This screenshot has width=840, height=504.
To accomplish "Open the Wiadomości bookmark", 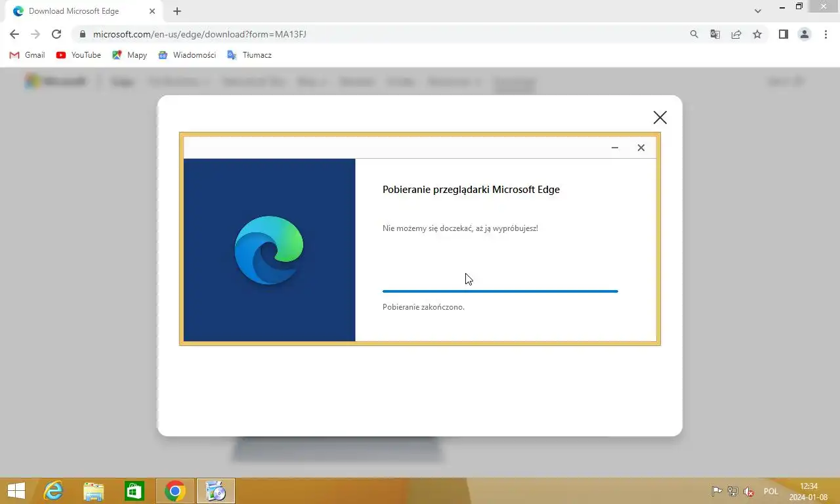I will [x=187, y=55].
